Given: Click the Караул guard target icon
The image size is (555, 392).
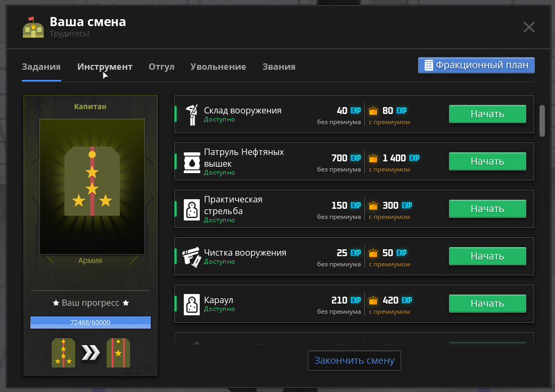Looking at the screenshot, I should point(192,304).
